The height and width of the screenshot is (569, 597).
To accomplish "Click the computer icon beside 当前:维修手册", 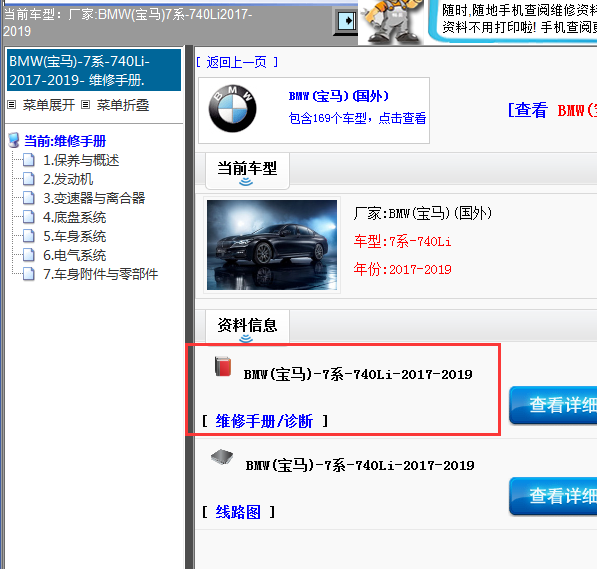I will click(14, 140).
